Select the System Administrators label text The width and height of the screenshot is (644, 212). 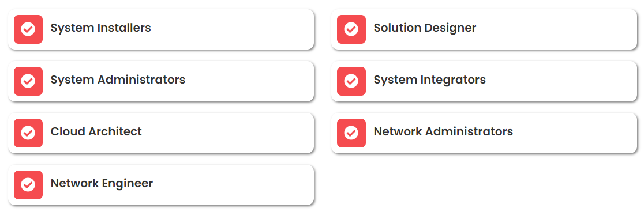(118, 79)
